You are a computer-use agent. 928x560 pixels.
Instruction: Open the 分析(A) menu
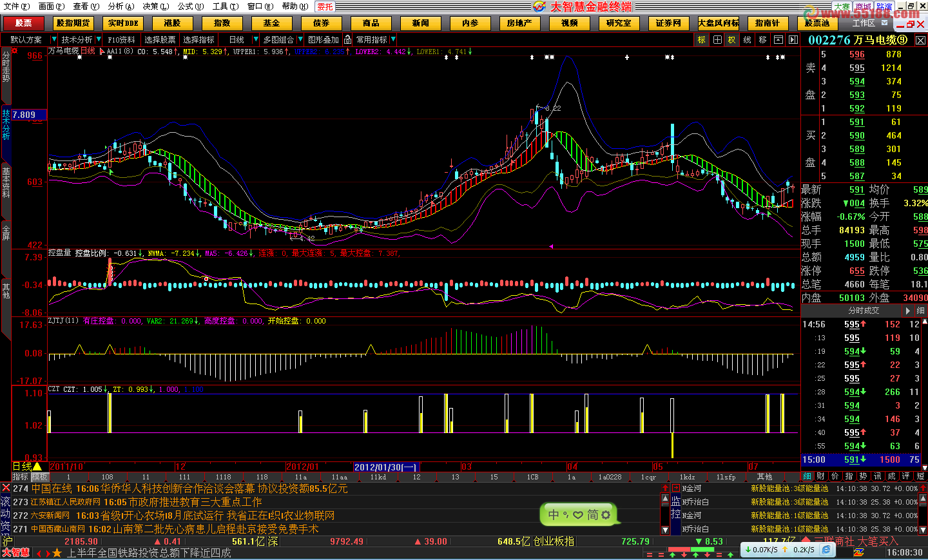click(121, 6)
